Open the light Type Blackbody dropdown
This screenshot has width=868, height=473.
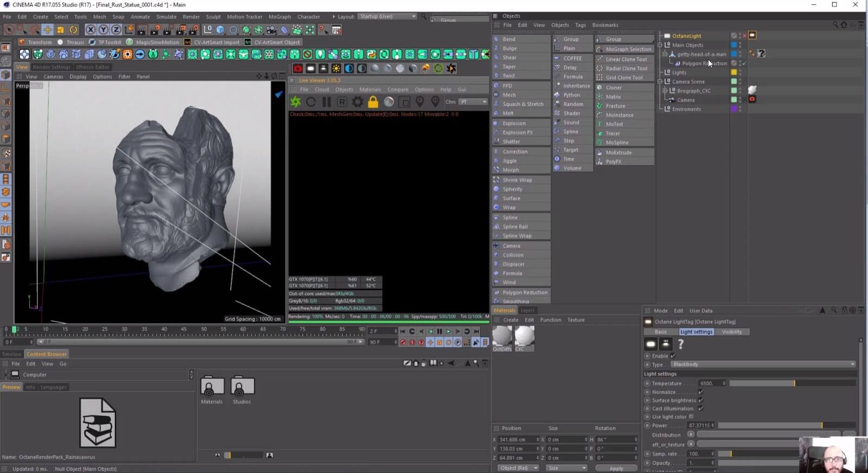click(763, 365)
